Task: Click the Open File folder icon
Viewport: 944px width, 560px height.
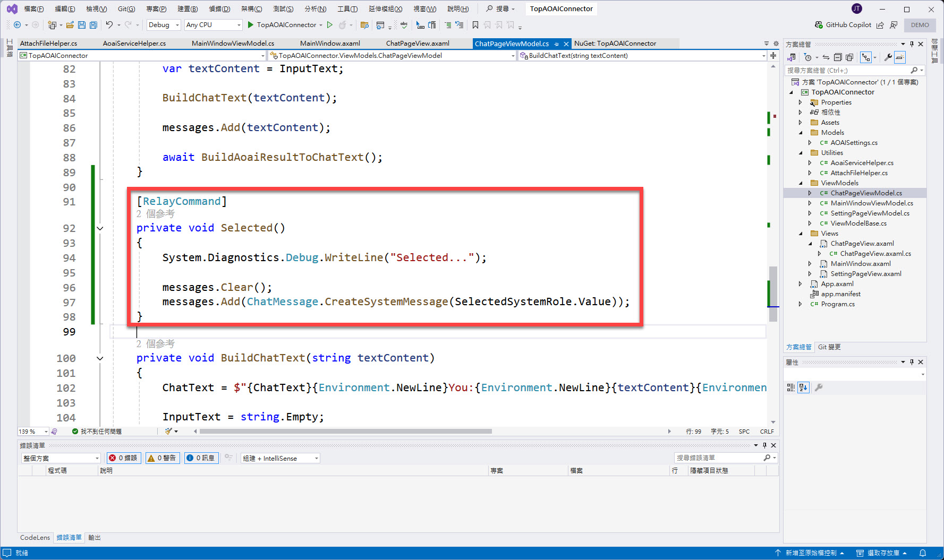Action: pos(70,25)
